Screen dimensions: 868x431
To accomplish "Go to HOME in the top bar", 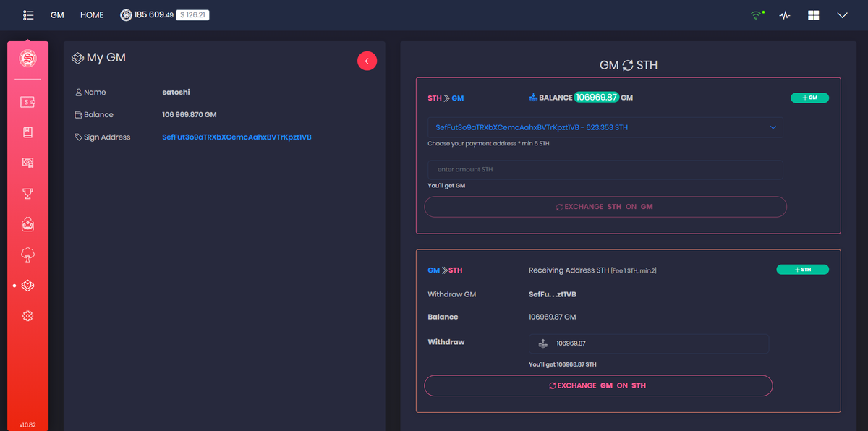I will tap(92, 15).
